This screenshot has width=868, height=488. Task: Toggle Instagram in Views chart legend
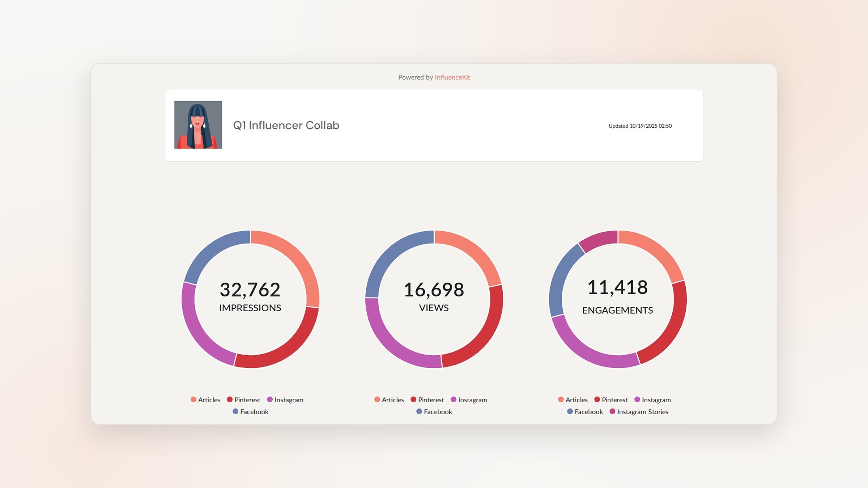(469, 400)
